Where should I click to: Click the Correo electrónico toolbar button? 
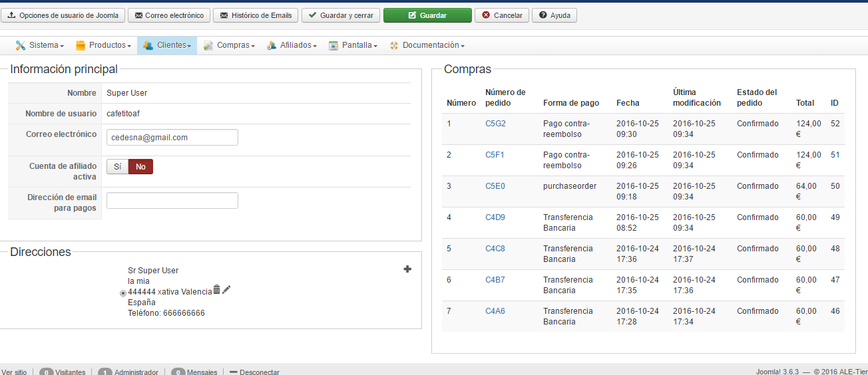(x=169, y=15)
